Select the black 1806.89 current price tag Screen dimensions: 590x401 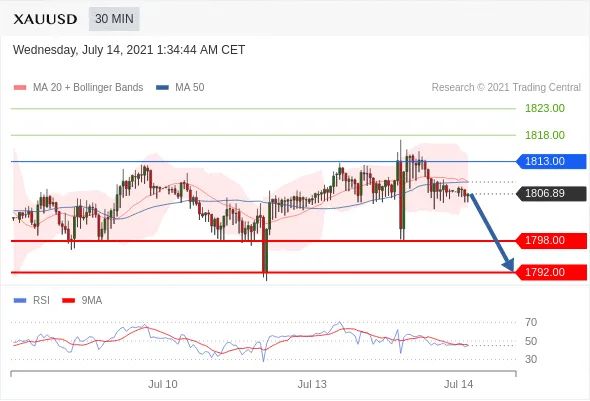tap(551, 193)
